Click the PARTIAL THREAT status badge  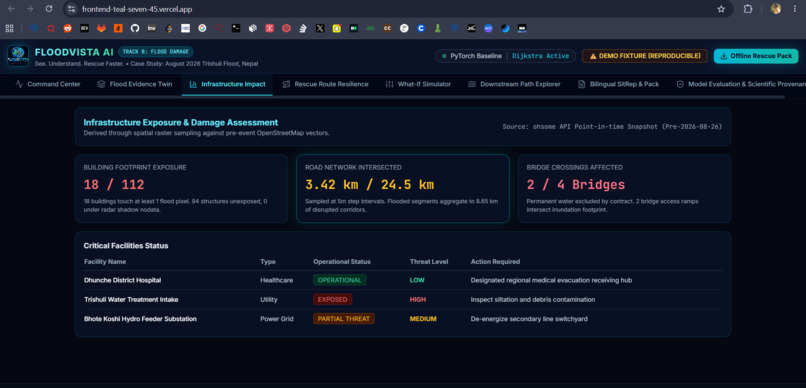[344, 319]
